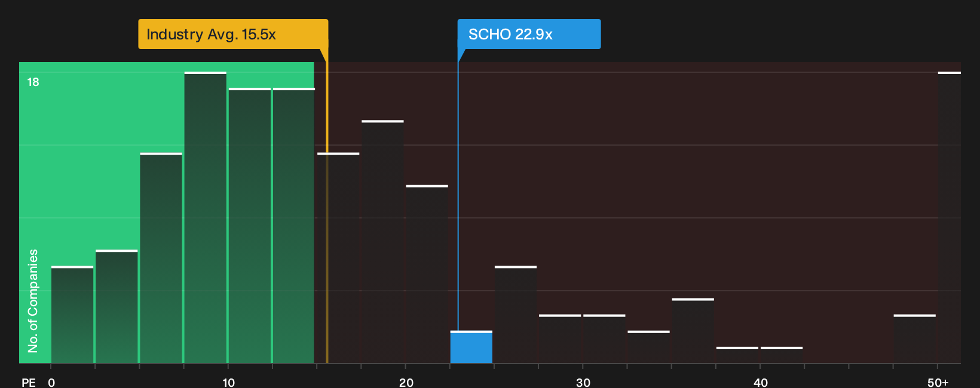
Task: Click the green bar between PE 12.5 and 15
Action: click(294, 226)
